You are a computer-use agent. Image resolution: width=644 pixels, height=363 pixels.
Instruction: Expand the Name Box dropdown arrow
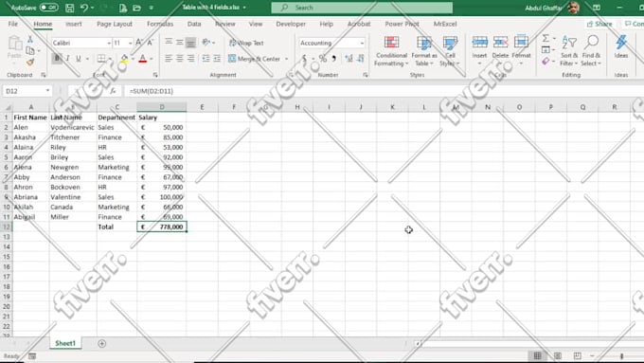pyautogui.click(x=47, y=91)
